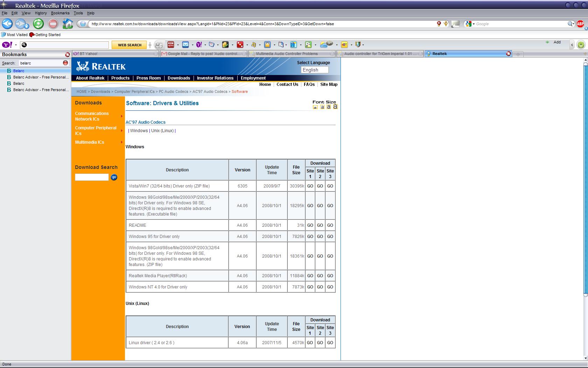This screenshot has width=588, height=368.
Task: Open dropdown arrow next to BBC News button
Action: pos(178,45)
